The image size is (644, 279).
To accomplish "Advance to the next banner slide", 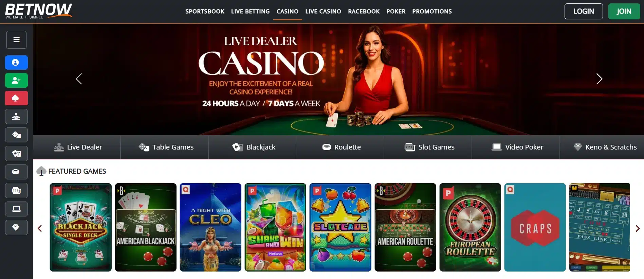I will coord(600,79).
